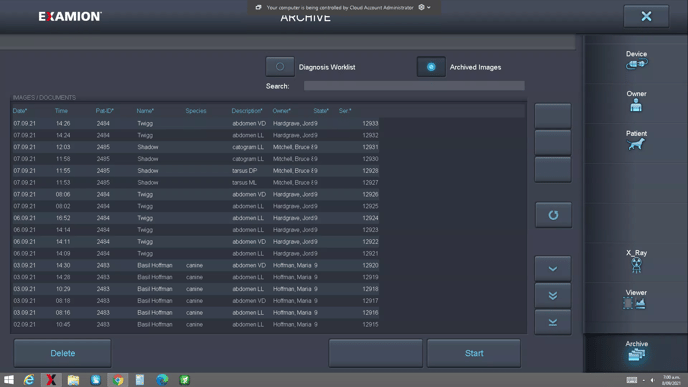688x387 pixels.
Task: Select the Diagnosis Worklist radio button
Action: click(x=280, y=67)
